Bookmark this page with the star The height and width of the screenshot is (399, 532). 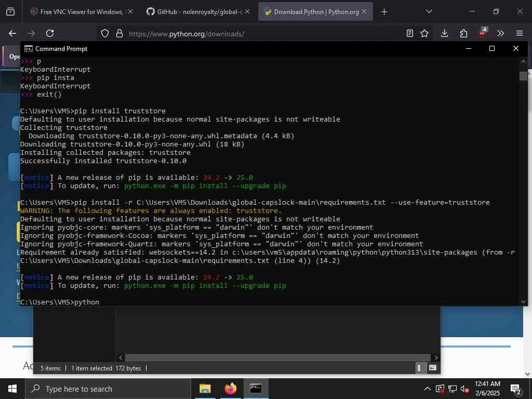click(424, 33)
